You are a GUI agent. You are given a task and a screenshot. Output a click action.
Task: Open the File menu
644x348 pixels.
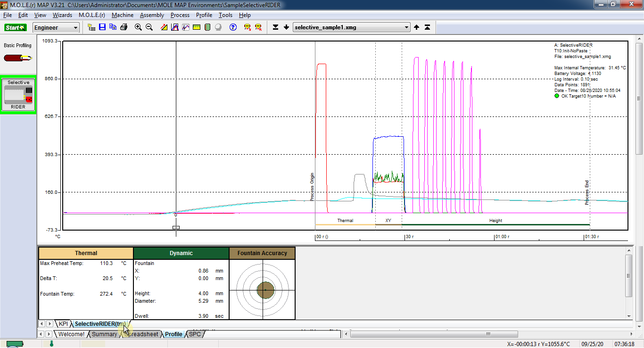tap(8, 15)
